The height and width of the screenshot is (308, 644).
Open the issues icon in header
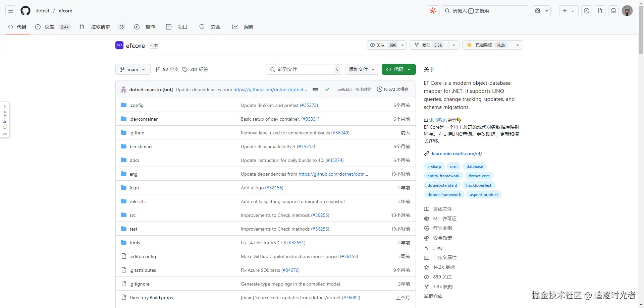[587, 11]
